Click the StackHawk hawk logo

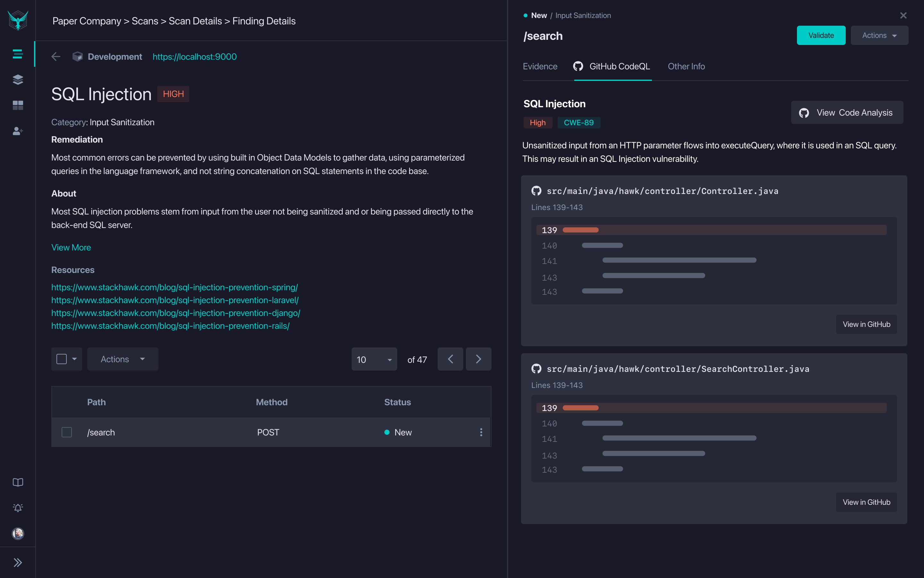(18, 20)
